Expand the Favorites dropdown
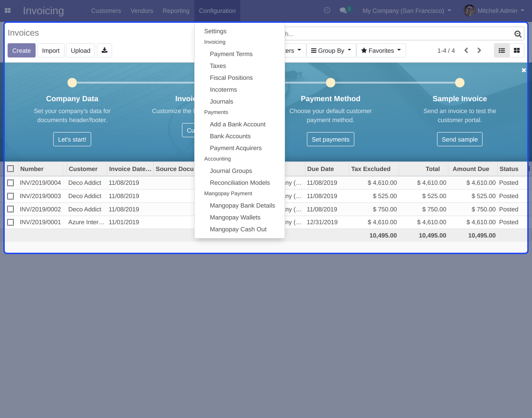Screen dimensions: 532x418 click(x=381, y=50)
